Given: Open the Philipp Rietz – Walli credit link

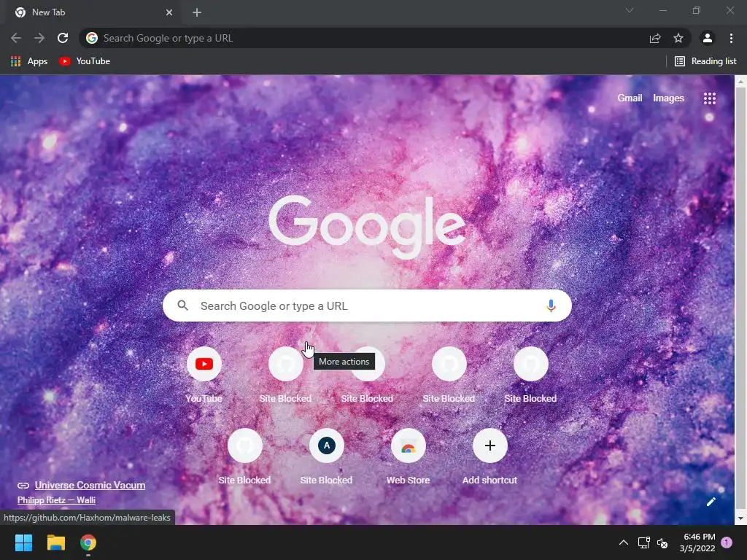Looking at the screenshot, I should [x=56, y=500].
